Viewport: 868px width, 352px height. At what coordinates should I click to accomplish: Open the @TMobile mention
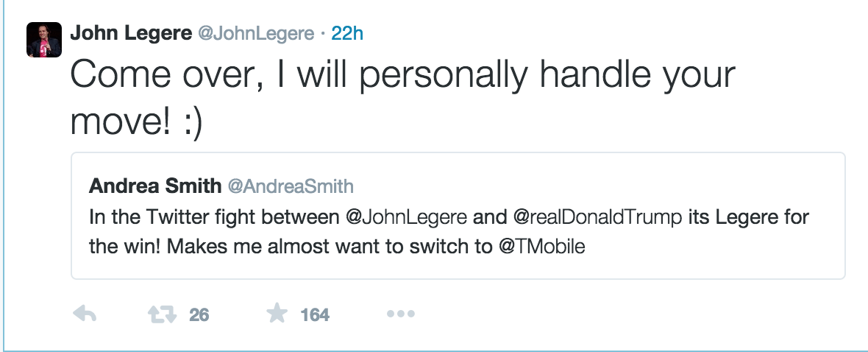pos(541,247)
